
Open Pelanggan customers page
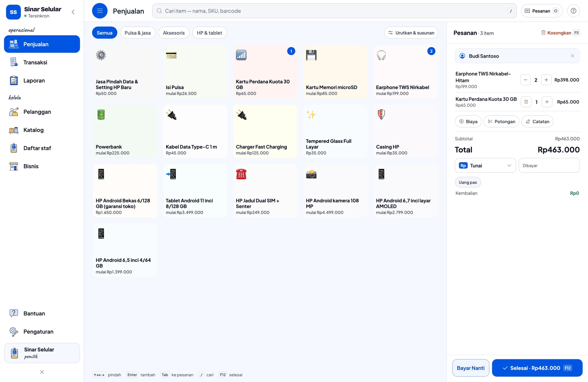(x=42, y=112)
